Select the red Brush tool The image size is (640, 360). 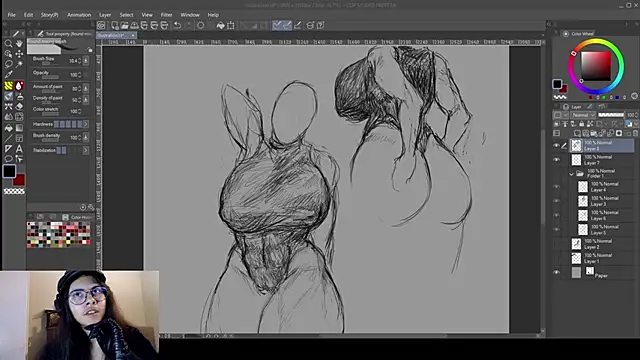pos(19,86)
